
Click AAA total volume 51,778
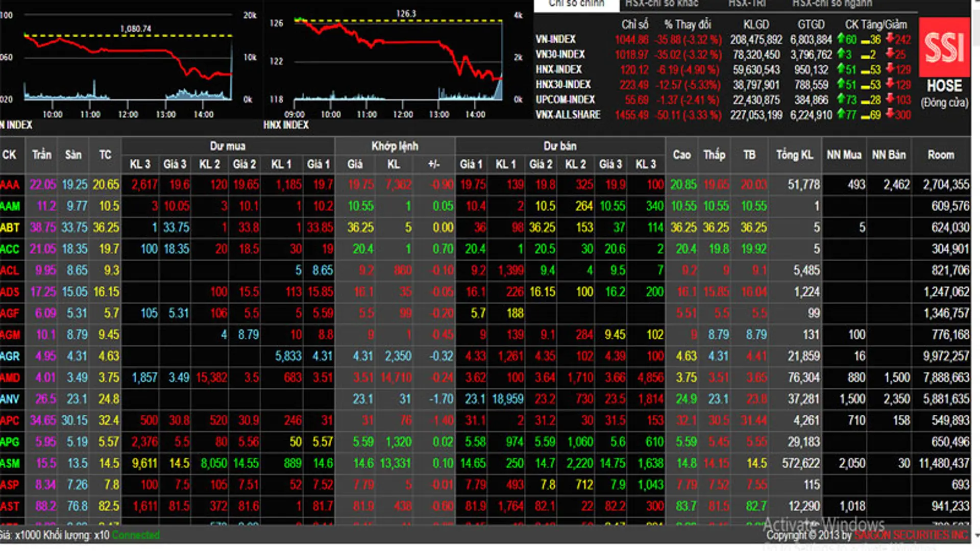(x=803, y=185)
